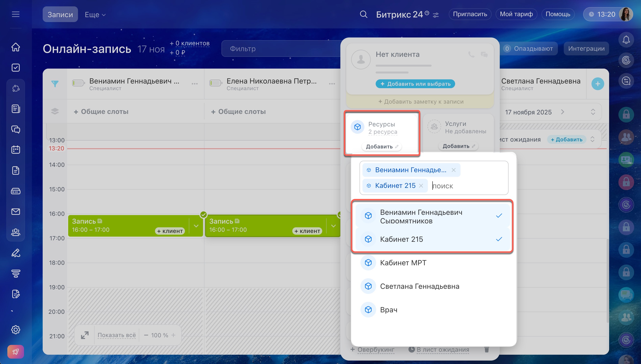Expand the first 16:00 booking chevron

[196, 226]
